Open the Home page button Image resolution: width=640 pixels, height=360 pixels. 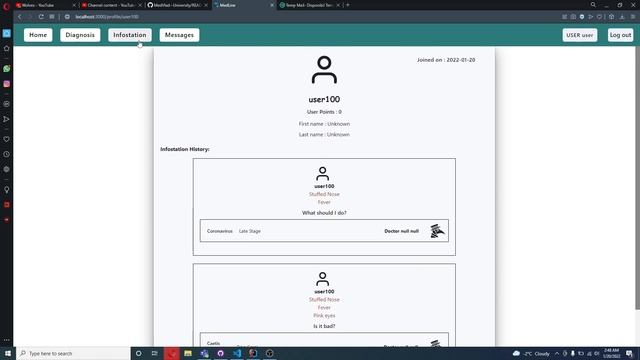click(x=38, y=35)
